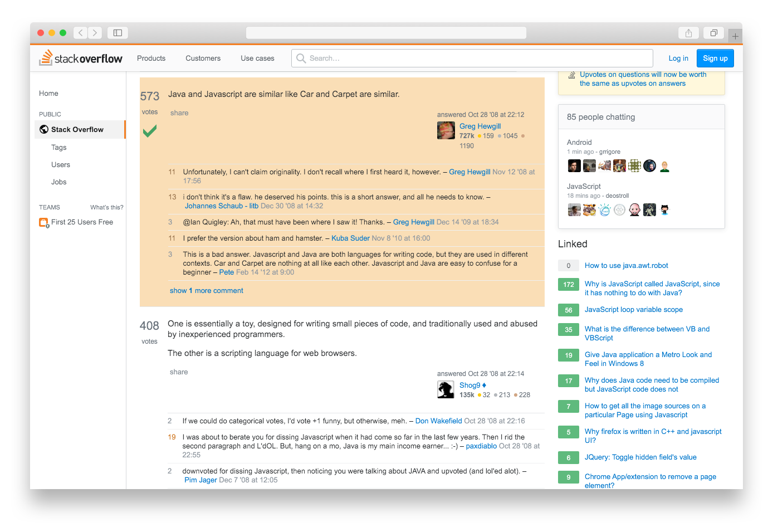Viewport: 773px width, 532px height.
Task: Click the Teams briefcase icon
Action: coord(43,222)
